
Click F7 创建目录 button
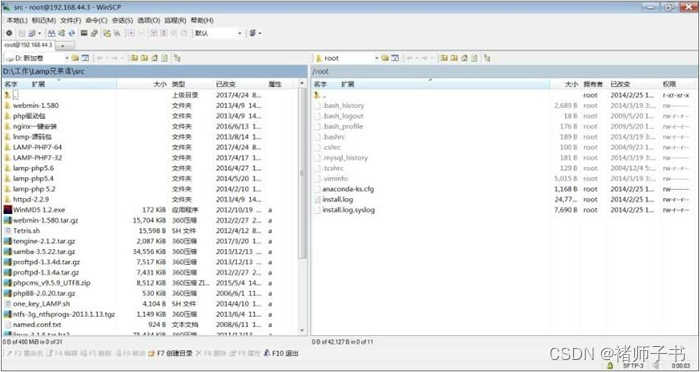point(171,353)
